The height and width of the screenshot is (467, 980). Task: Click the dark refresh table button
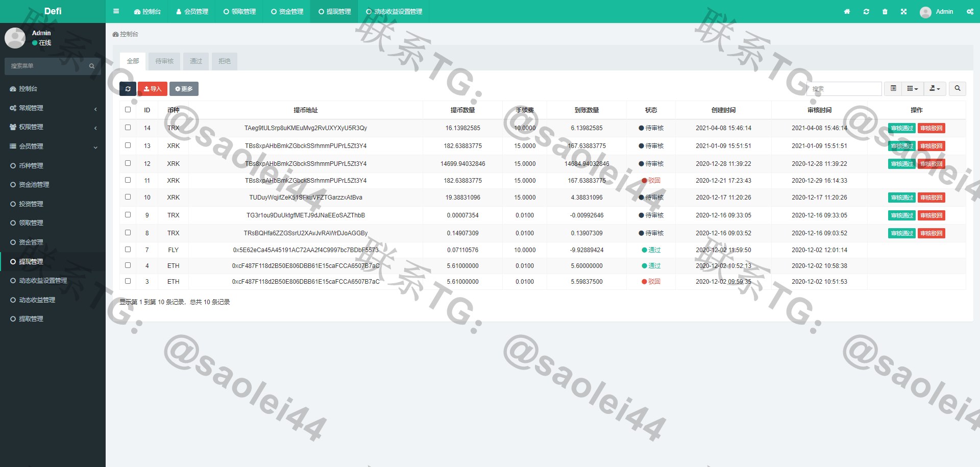[x=128, y=89]
